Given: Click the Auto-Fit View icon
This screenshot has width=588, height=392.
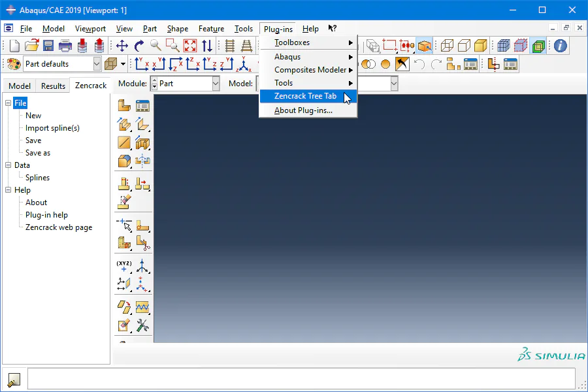Looking at the screenshot, I should pos(190,46).
